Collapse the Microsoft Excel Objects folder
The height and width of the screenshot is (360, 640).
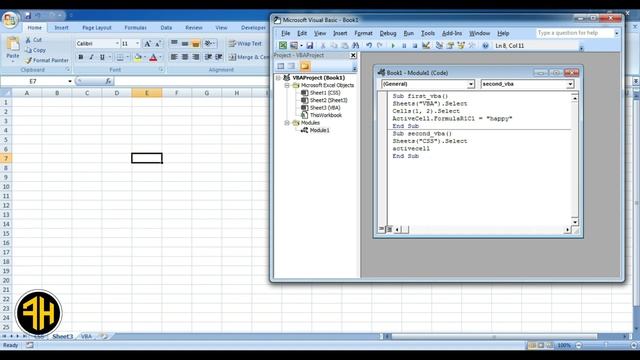(287, 85)
